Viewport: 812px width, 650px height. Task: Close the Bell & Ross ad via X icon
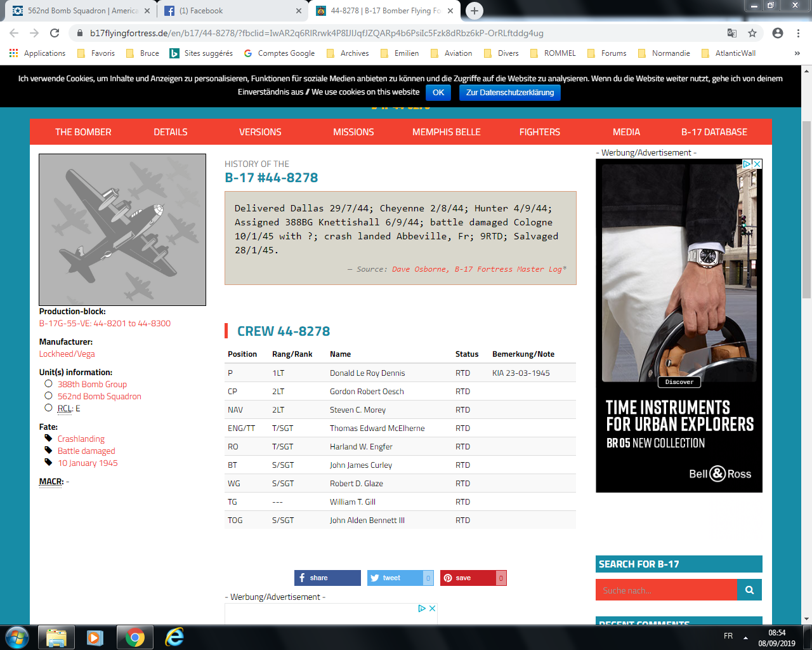click(757, 164)
